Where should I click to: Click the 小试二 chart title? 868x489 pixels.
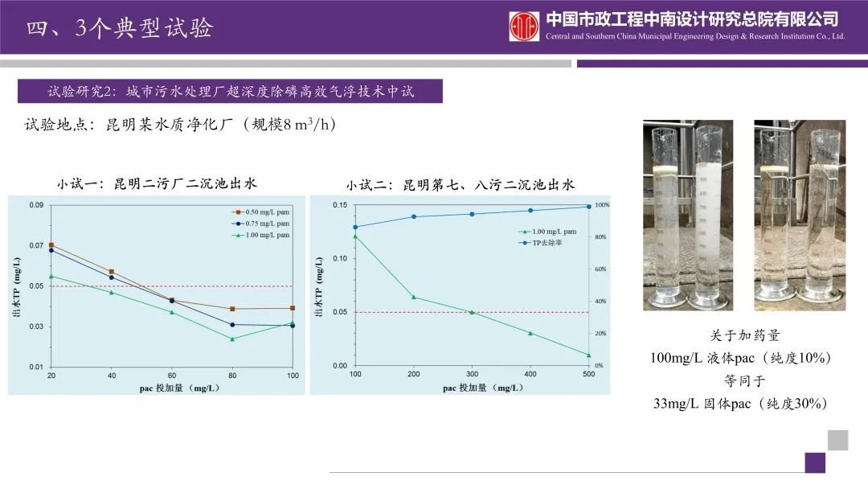(x=461, y=184)
